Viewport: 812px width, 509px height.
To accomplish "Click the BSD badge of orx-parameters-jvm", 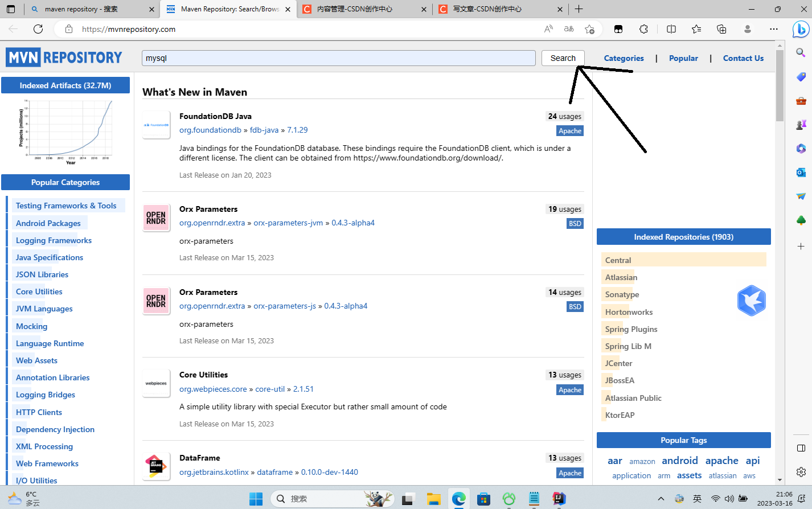I will click(575, 224).
